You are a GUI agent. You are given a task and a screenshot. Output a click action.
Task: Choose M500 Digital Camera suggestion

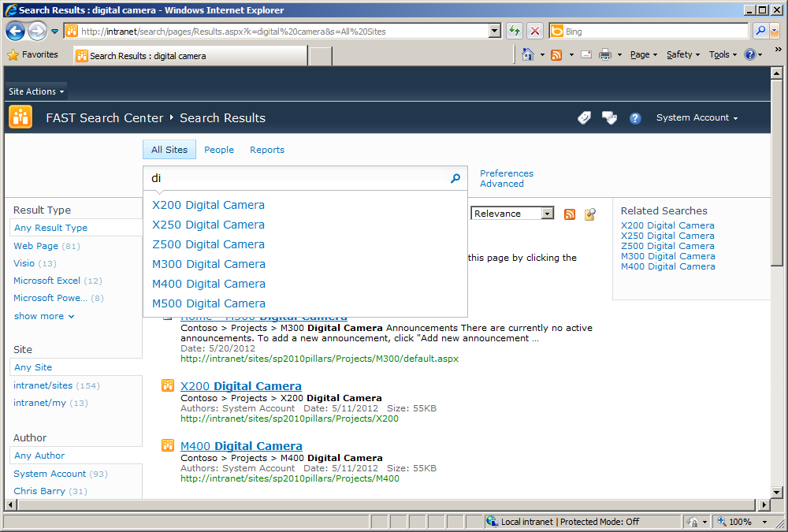point(209,303)
